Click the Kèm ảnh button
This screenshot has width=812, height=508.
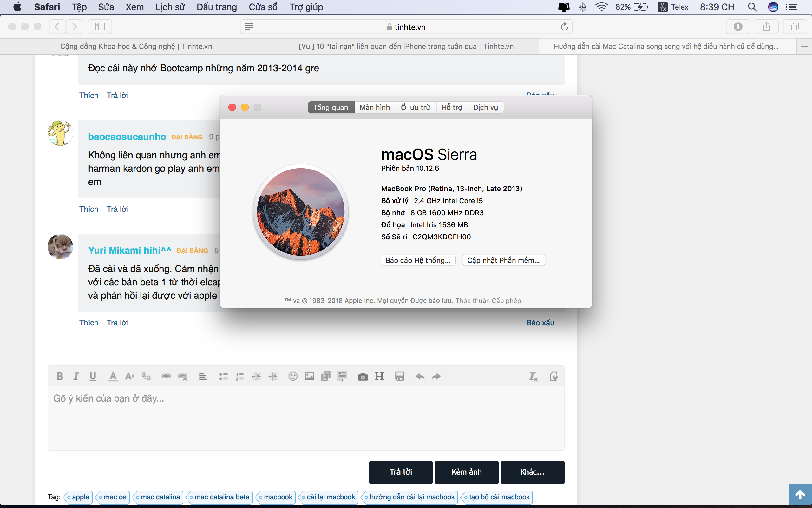(467, 472)
